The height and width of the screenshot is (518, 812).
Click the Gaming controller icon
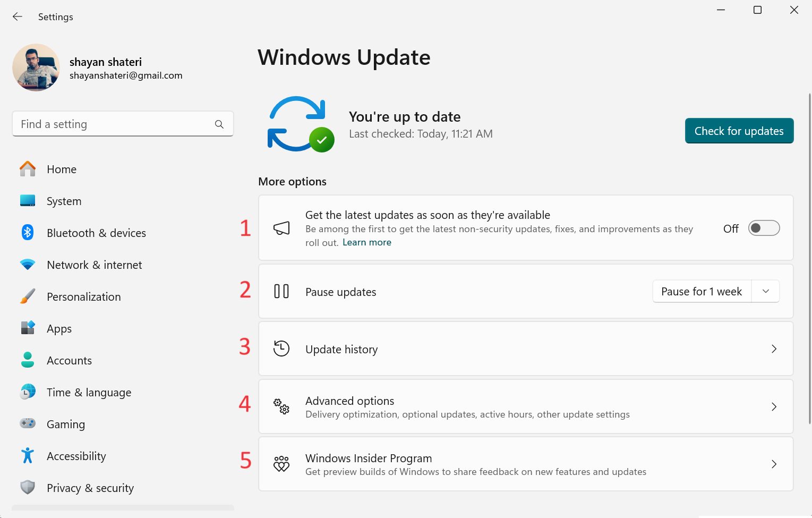point(28,423)
